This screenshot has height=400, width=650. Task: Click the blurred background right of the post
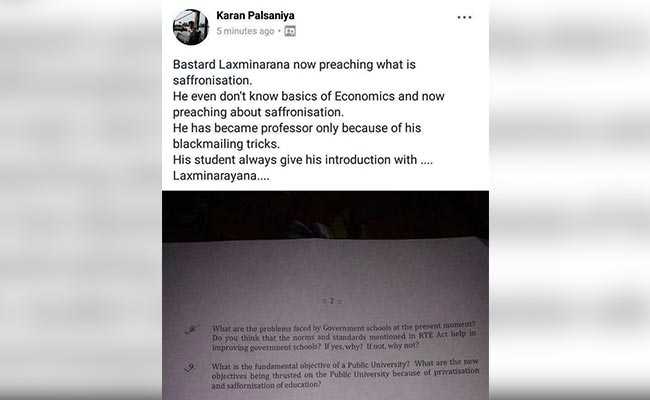click(x=570, y=200)
